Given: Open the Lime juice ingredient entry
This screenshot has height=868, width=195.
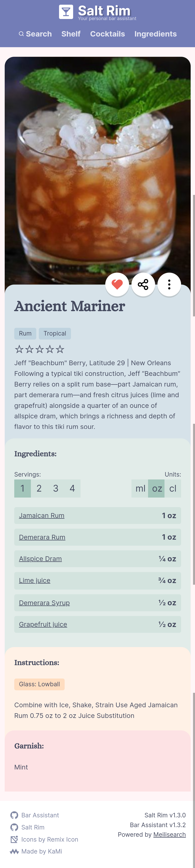Looking at the screenshot, I should point(34,580).
